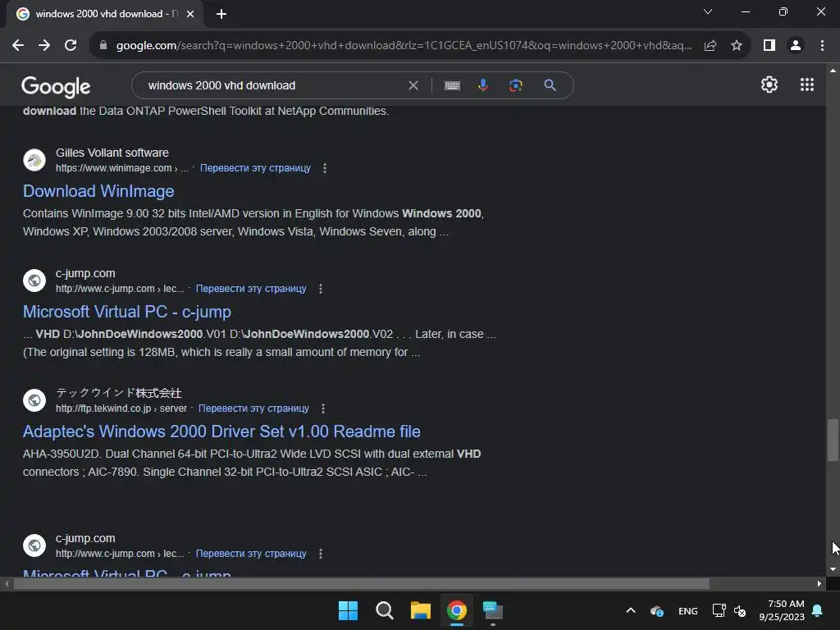Click the tekwind.co.jp result favicon
The height and width of the screenshot is (630, 840).
pos(34,400)
